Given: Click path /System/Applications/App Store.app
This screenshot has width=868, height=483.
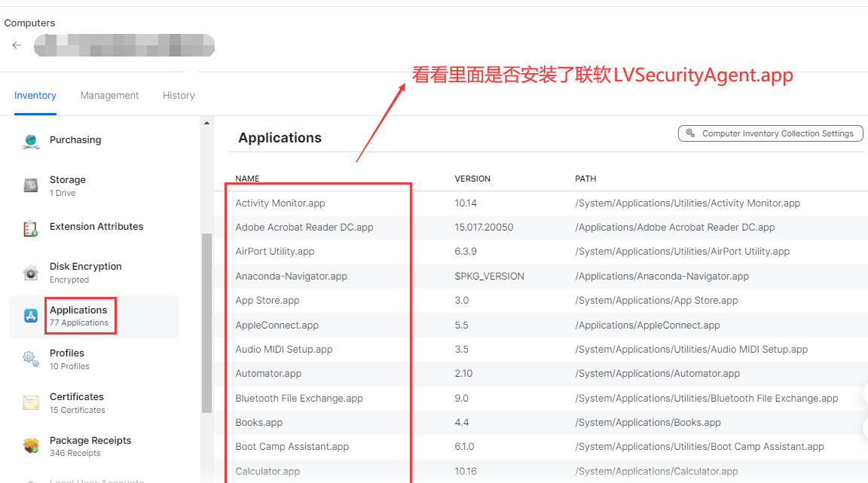Looking at the screenshot, I should click(x=656, y=300).
